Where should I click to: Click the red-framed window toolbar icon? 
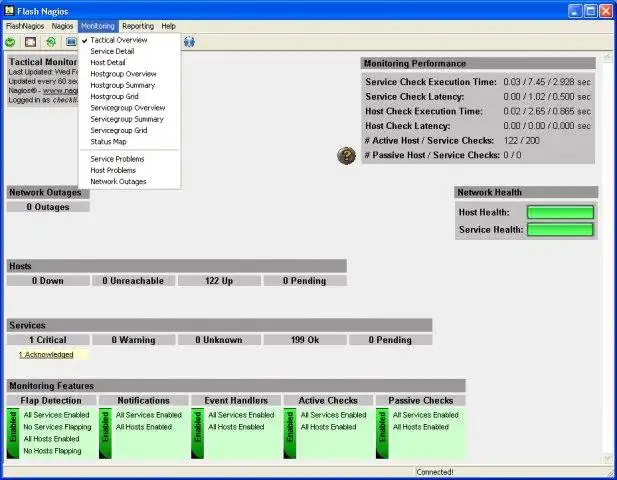click(x=30, y=42)
